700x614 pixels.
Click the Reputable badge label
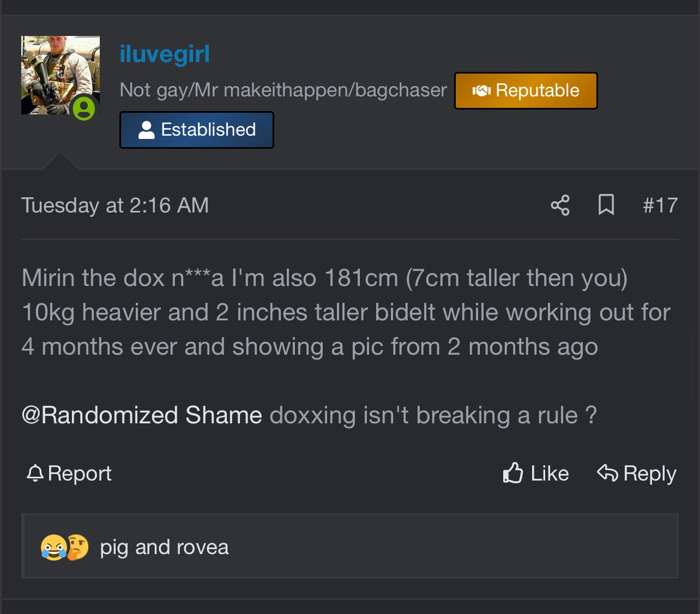538,90
